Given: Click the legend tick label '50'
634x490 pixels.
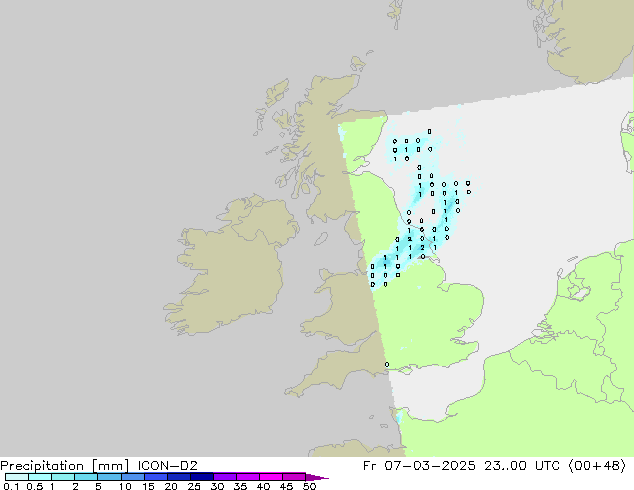Looking at the screenshot, I should [309, 486].
